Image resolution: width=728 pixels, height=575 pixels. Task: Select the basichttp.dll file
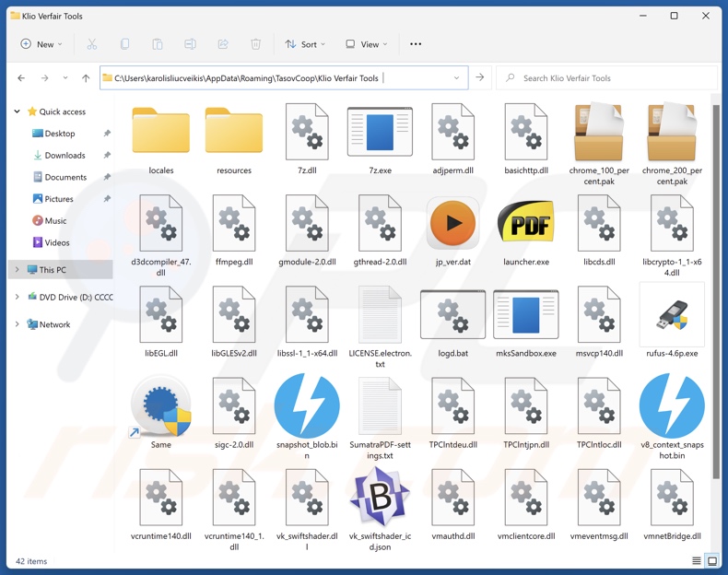526,140
